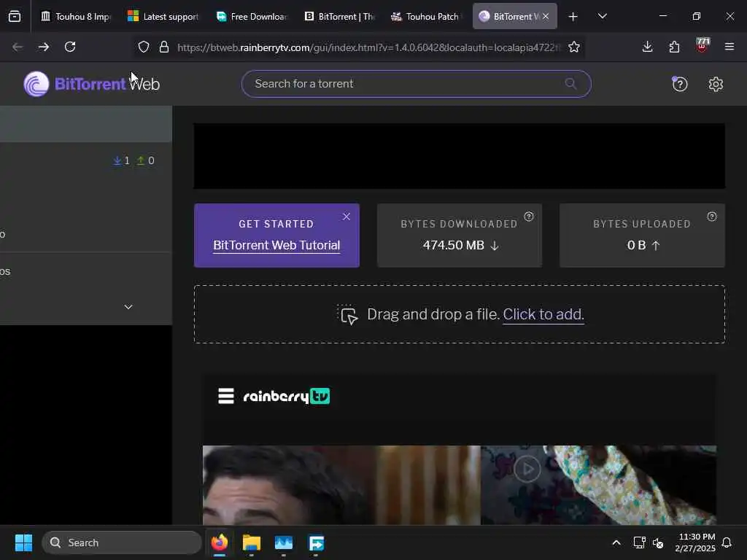Switch to BitTorrent | The browser tab
The width and height of the screenshot is (747, 560).
pos(339,17)
